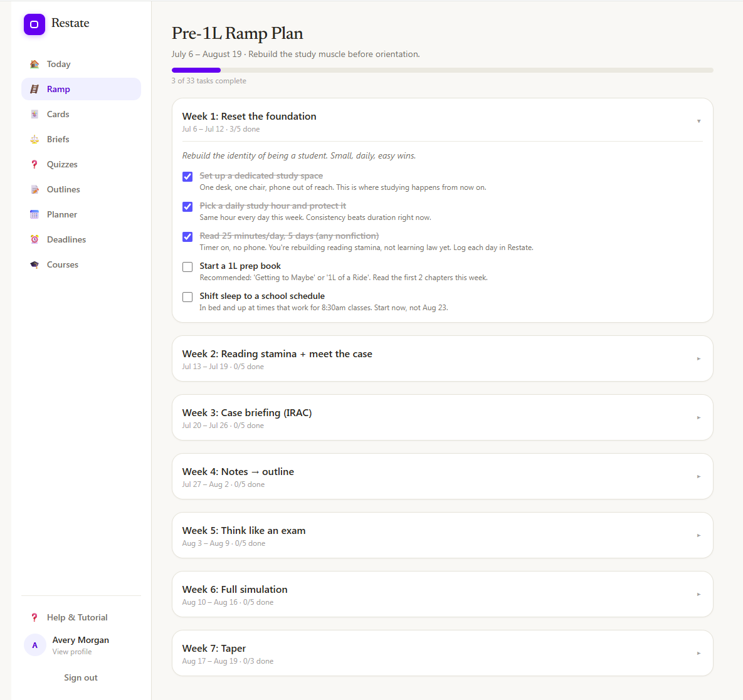Check the 'Start a 1L prep book' box
This screenshot has width=743, height=700.
click(187, 266)
